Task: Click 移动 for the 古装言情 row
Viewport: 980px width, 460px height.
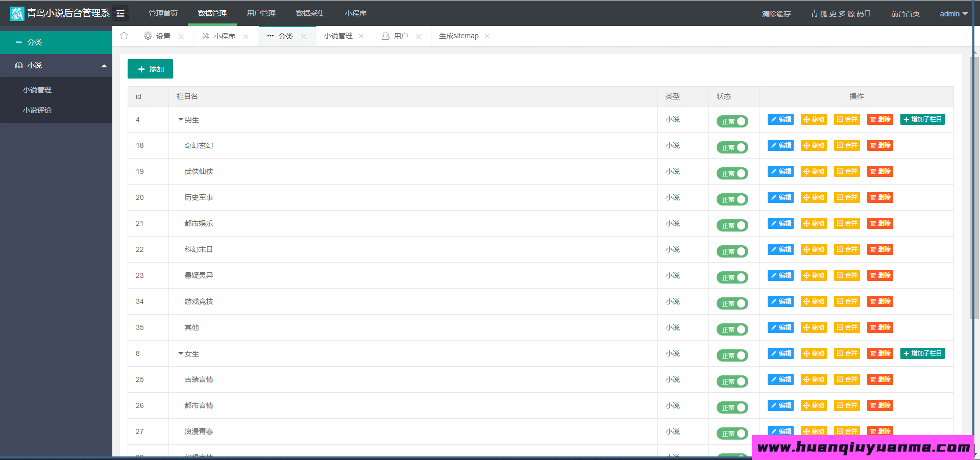Action: point(814,379)
